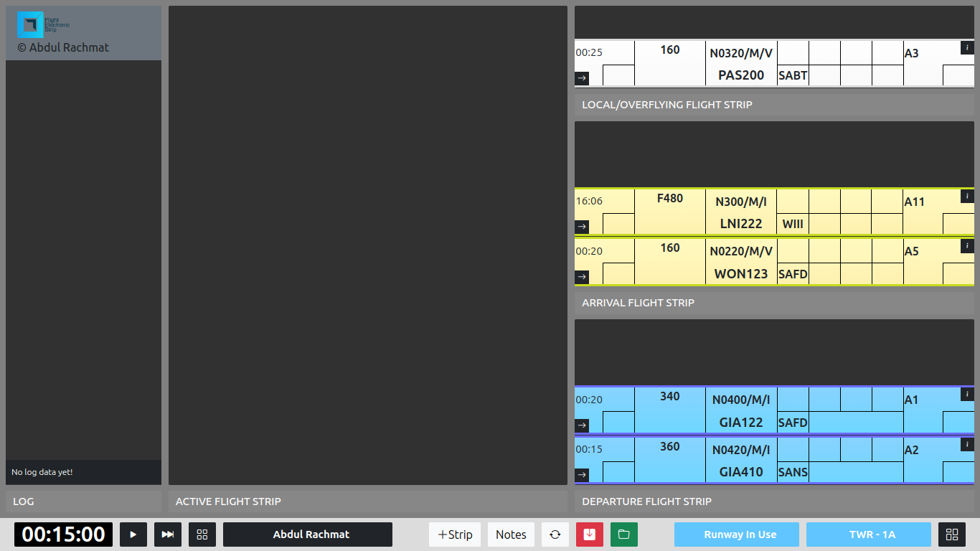980x551 pixels.
Task: Select the GIA410 callsign on departure strip
Action: click(x=741, y=472)
